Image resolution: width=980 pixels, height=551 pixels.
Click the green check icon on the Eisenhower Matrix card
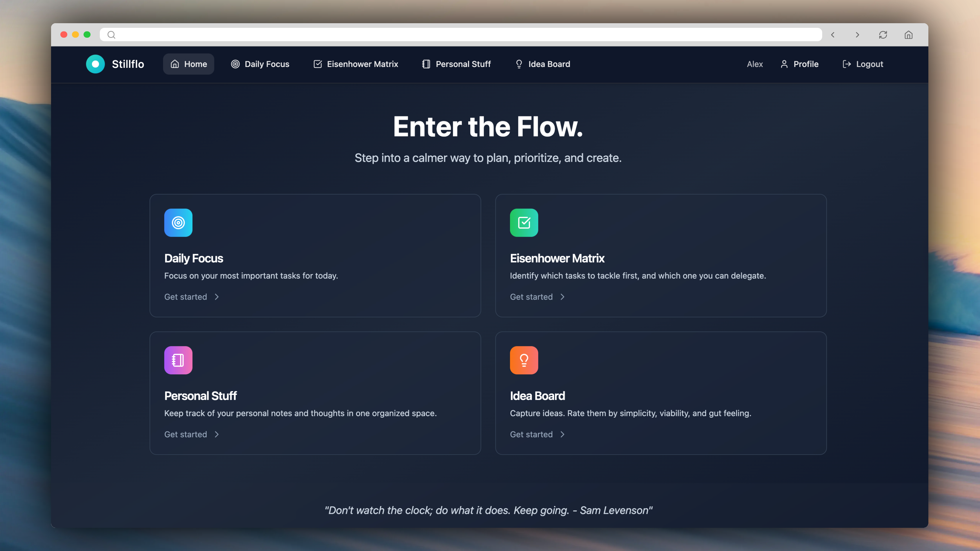524,223
